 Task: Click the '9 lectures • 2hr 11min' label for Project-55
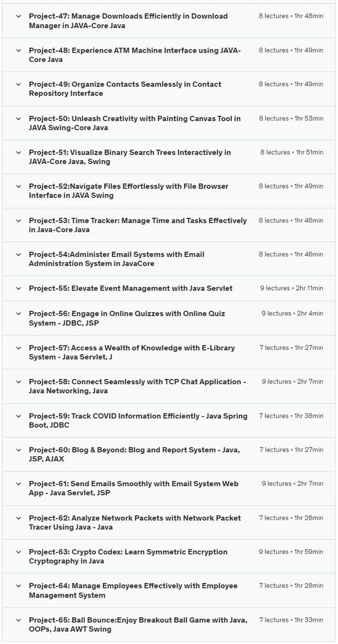coord(292,288)
